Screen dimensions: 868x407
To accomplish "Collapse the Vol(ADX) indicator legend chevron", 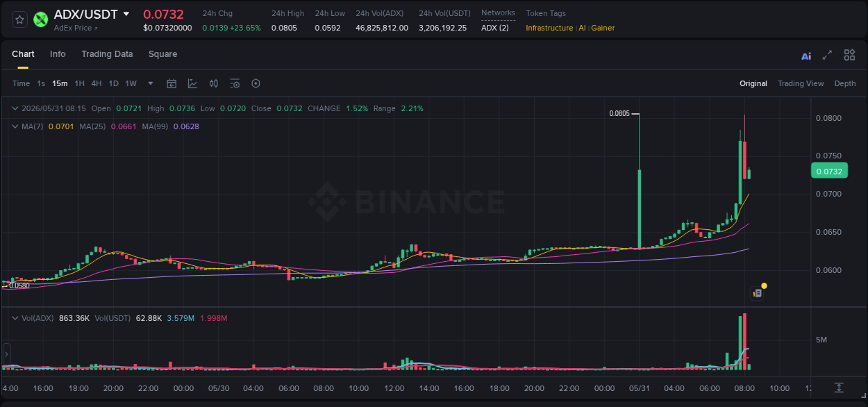I will pos(15,318).
